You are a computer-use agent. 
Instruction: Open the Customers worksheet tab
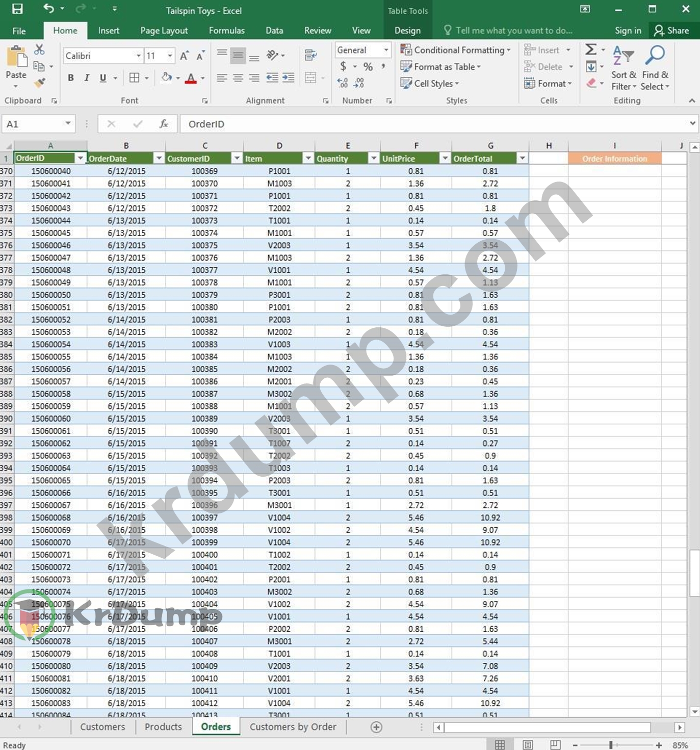pyautogui.click(x=102, y=727)
